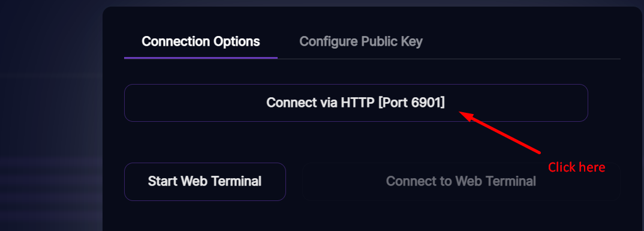Click the "Public Key" words in tab header
Viewport: 644px width, 231px height.
(392, 41)
